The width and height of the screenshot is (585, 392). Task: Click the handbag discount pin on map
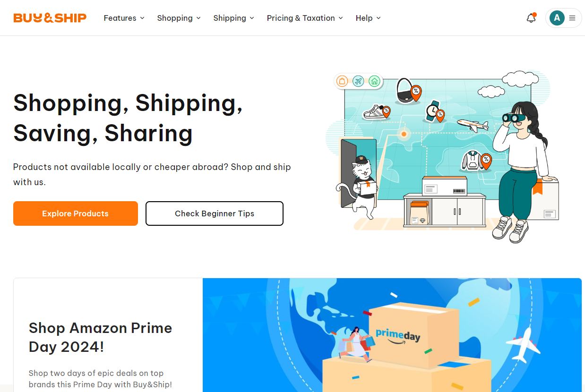pyautogui.click(x=416, y=93)
